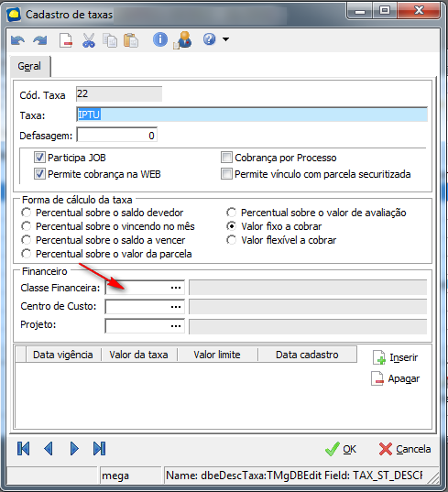Screen dimensions: 448x492
Task: Click the delete record page icon
Action: click(x=66, y=40)
